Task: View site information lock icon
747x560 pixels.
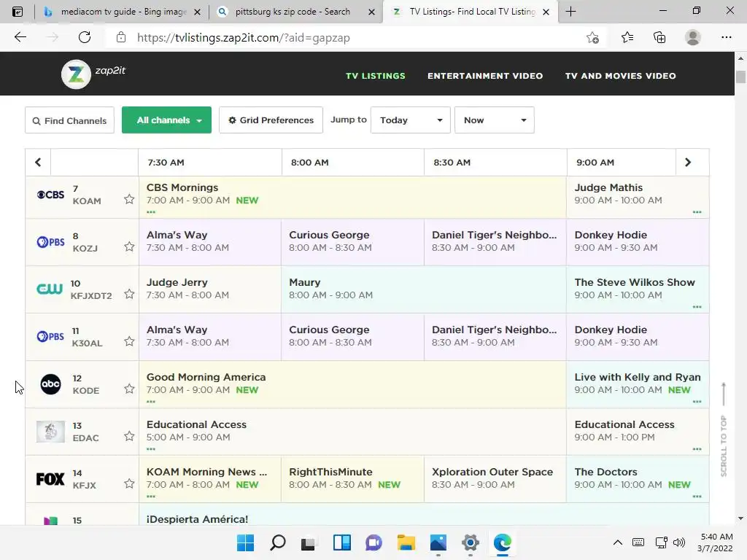Action: click(x=121, y=37)
